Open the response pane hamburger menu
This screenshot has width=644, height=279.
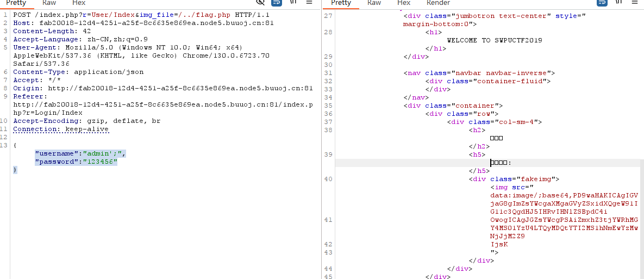coord(635,3)
